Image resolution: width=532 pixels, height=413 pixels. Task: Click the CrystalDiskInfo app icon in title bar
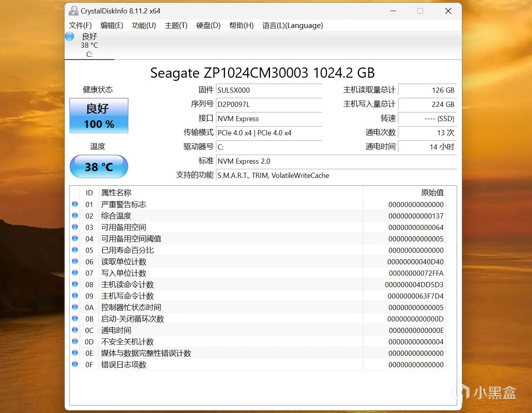(x=73, y=11)
